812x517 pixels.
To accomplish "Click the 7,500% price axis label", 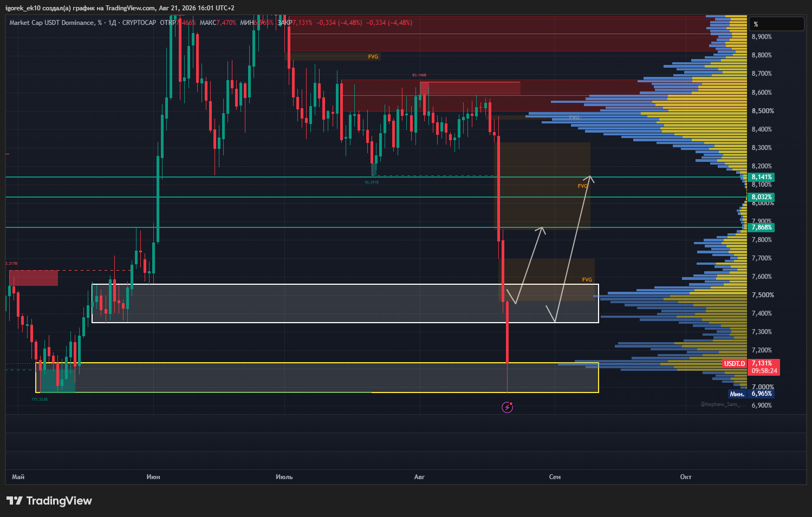I will pyautogui.click(x=763, y=295).
